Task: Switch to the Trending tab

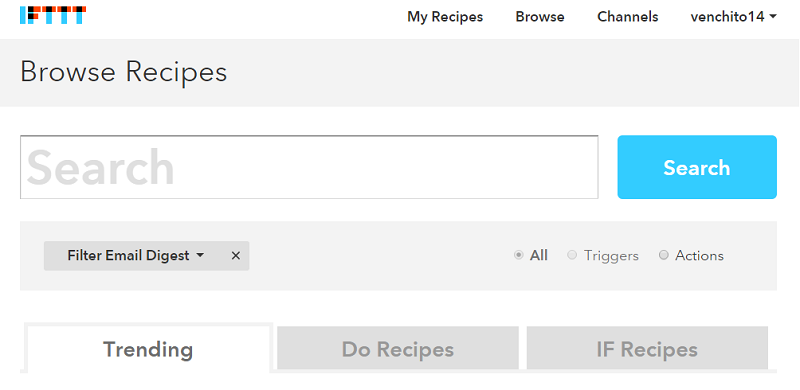Action: tap(148, 349)
